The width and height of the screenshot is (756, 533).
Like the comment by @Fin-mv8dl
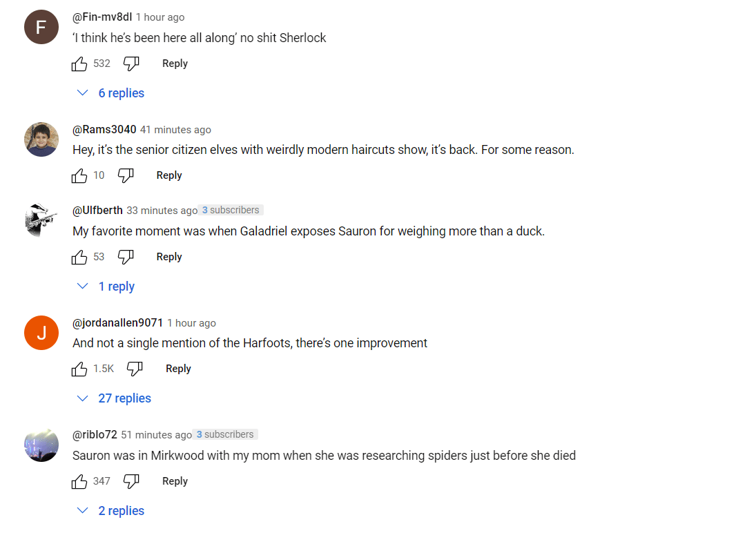79,64
